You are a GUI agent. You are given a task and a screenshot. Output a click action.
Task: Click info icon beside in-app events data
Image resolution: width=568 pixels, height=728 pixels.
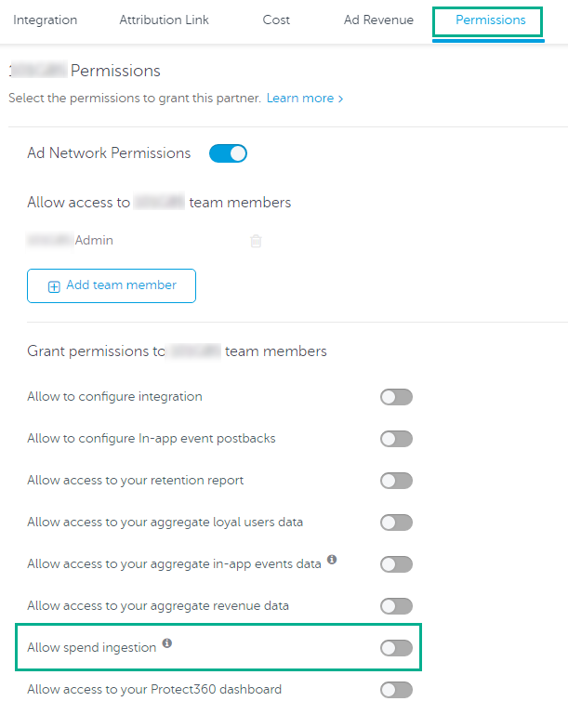332,561
